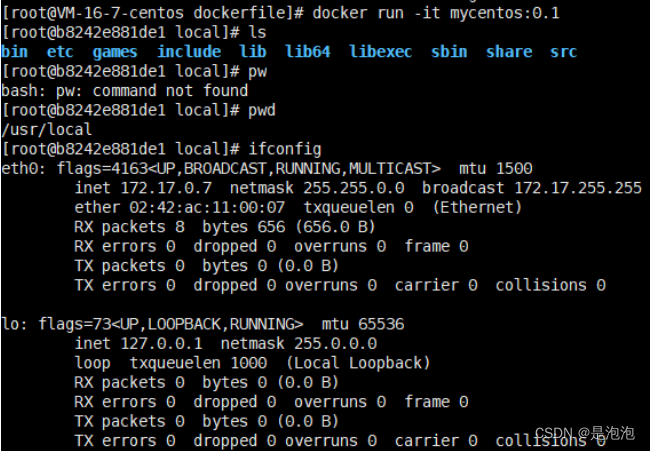Click the 'bash: pw: command not found' error line

pos(125,91)
